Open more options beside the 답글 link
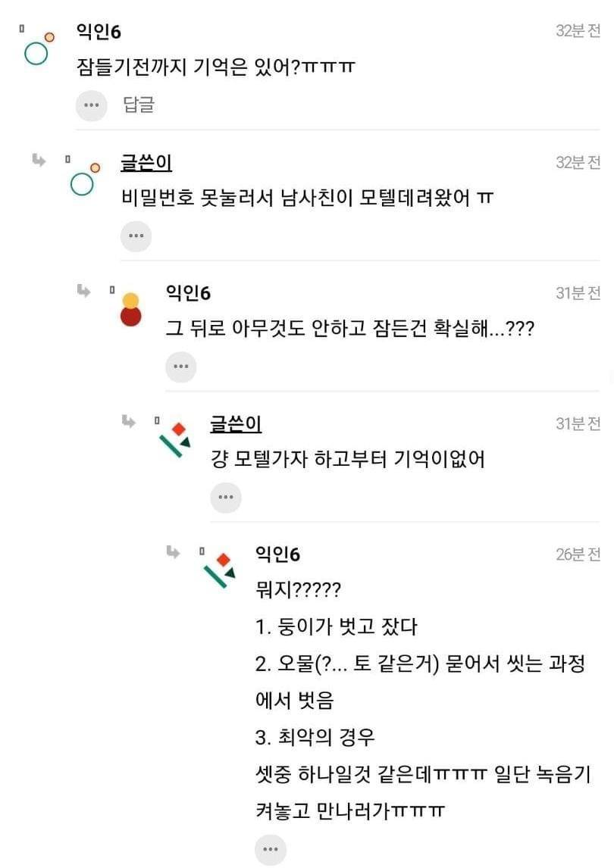The height and width of the screenshot is (868, 614). (91, 105)
